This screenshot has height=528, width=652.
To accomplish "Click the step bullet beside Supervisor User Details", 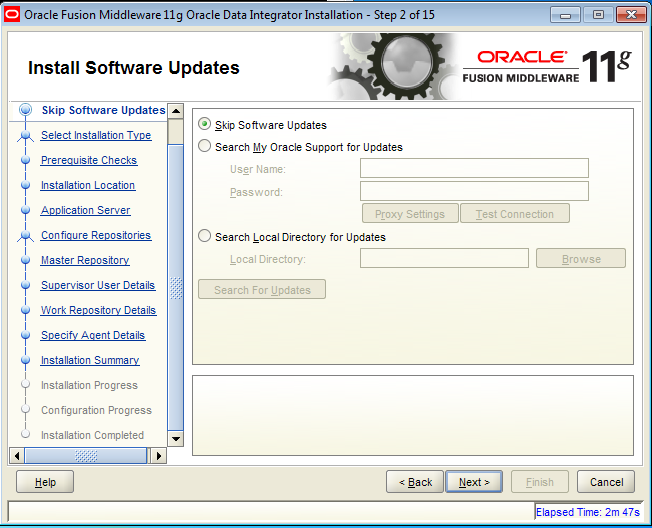I will pos(26,285).
